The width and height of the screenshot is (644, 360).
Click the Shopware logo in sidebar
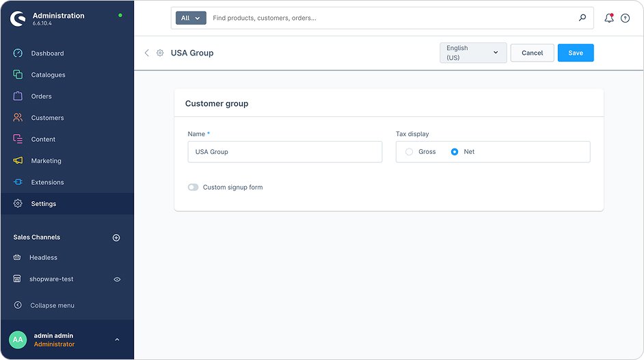click(18, 18)
